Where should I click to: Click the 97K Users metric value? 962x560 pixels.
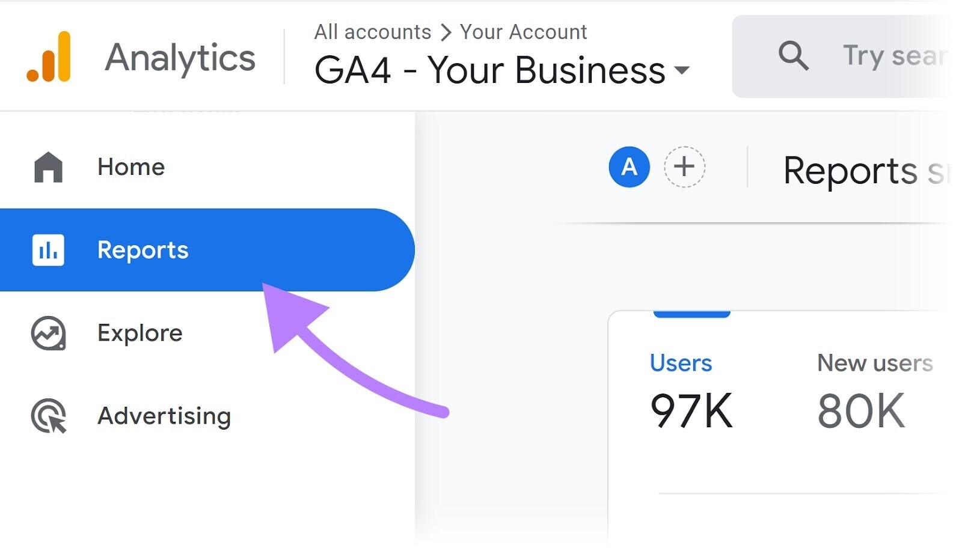click(x=690, y=411)
